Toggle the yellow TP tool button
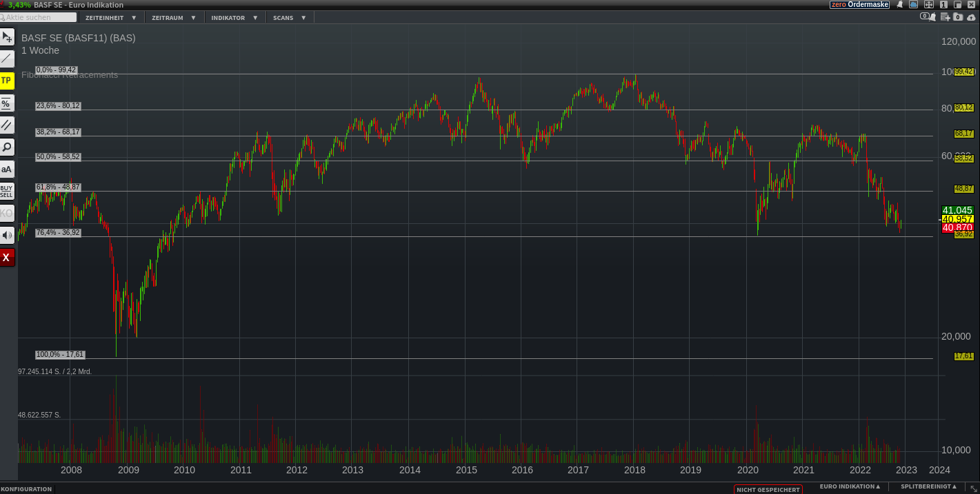 click(x=7, y=81)
